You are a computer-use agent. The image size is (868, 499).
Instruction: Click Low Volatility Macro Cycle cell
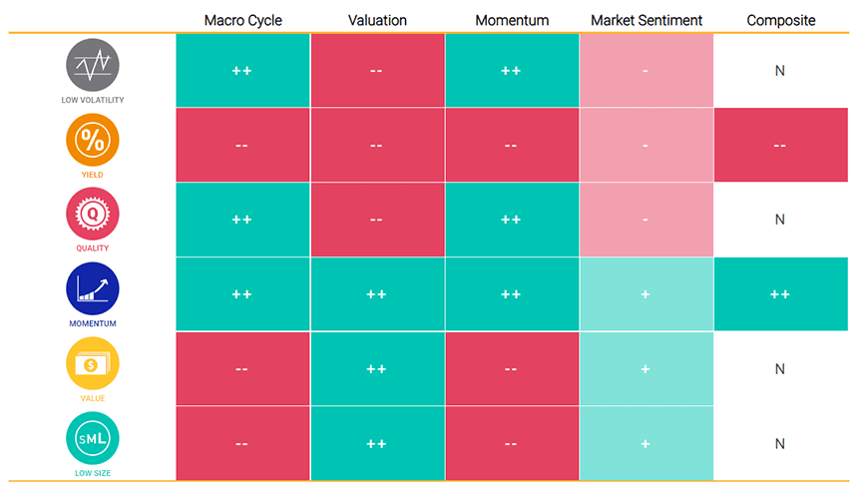242,71
